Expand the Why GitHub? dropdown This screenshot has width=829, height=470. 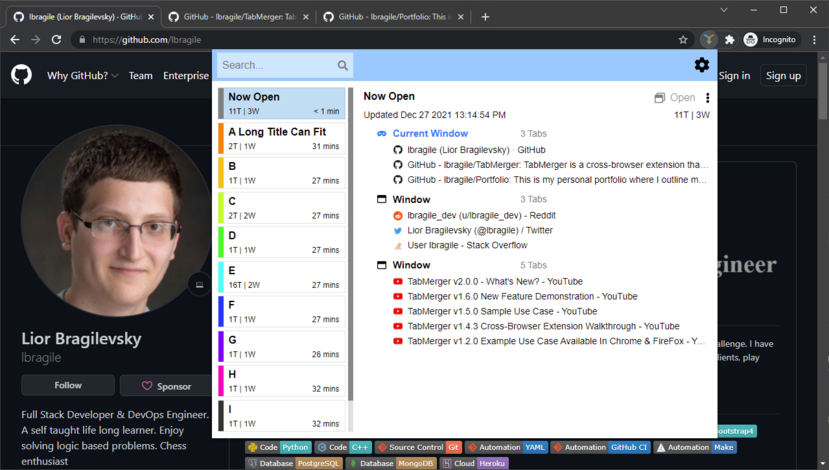(82, 76)
